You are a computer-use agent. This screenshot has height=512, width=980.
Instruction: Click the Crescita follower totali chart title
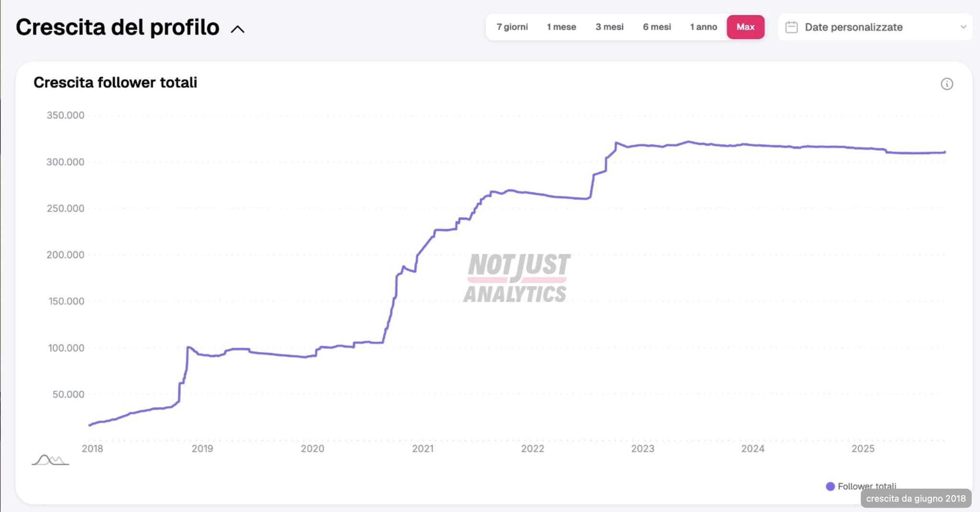point(115,82)
